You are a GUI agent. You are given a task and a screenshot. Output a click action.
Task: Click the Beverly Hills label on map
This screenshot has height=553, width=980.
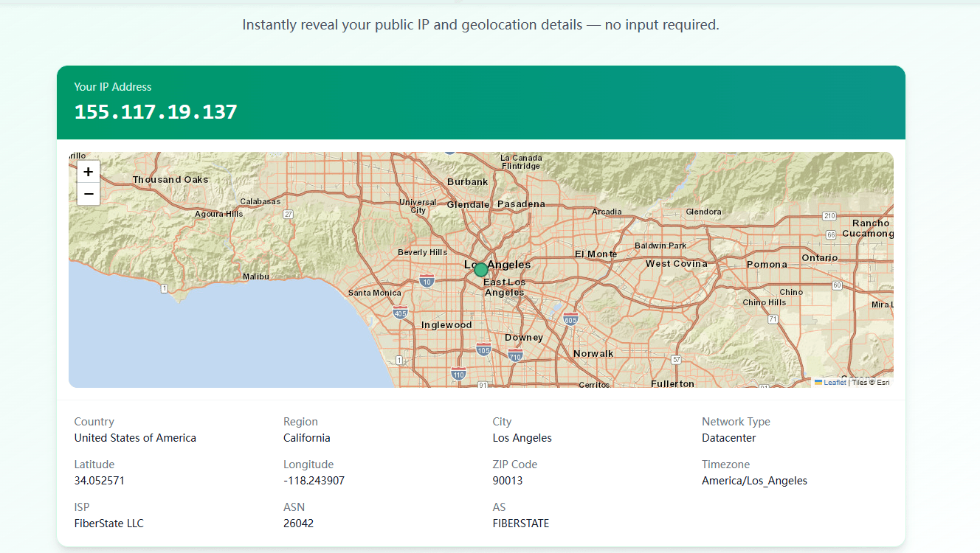click(x=422, y=252)
